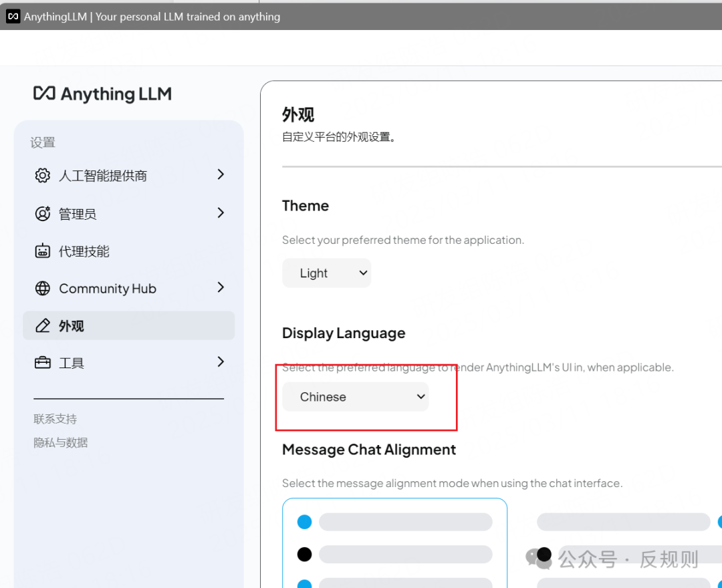Image resolution: width=722 pixels, height=588 pixels.
Task: Click the Anything LLM logo icon
Action: (43, 94)
